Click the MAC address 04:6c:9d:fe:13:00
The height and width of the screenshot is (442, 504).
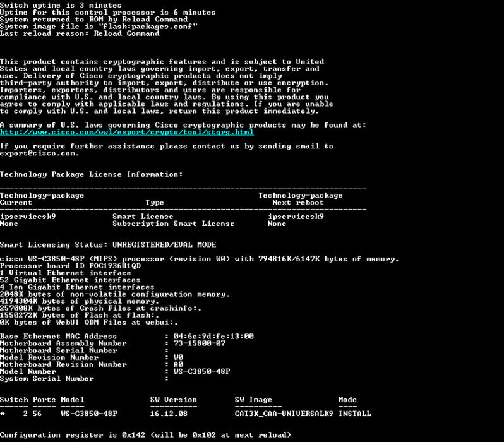213,337
